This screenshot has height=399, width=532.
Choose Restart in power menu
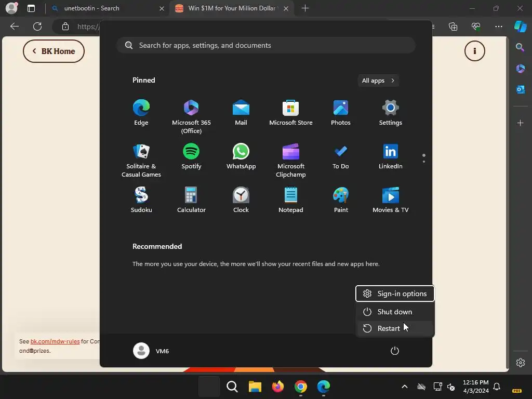(x=395, y=328)
